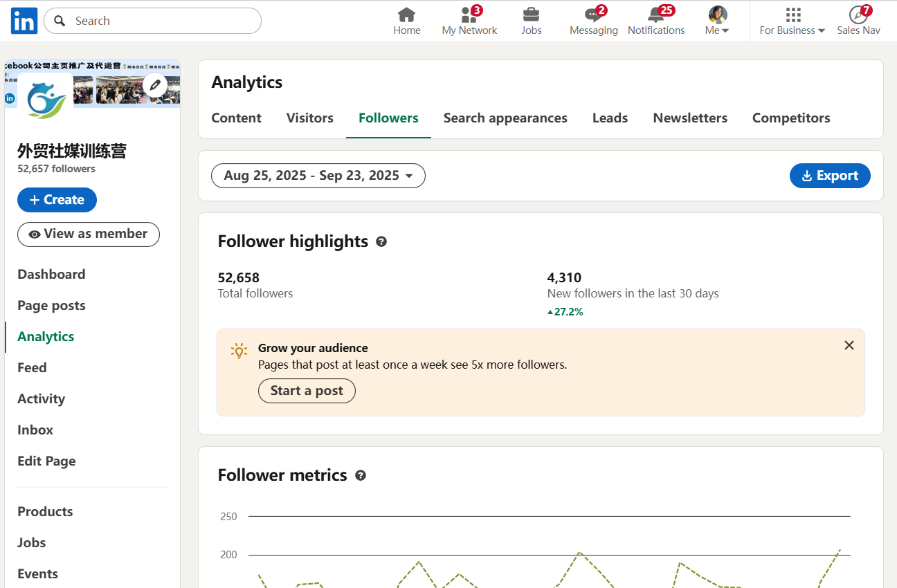The width and height of the screenshot is (897, 588).
Task: Switch to the Visitors analytics tab
Action: point(310,118)
